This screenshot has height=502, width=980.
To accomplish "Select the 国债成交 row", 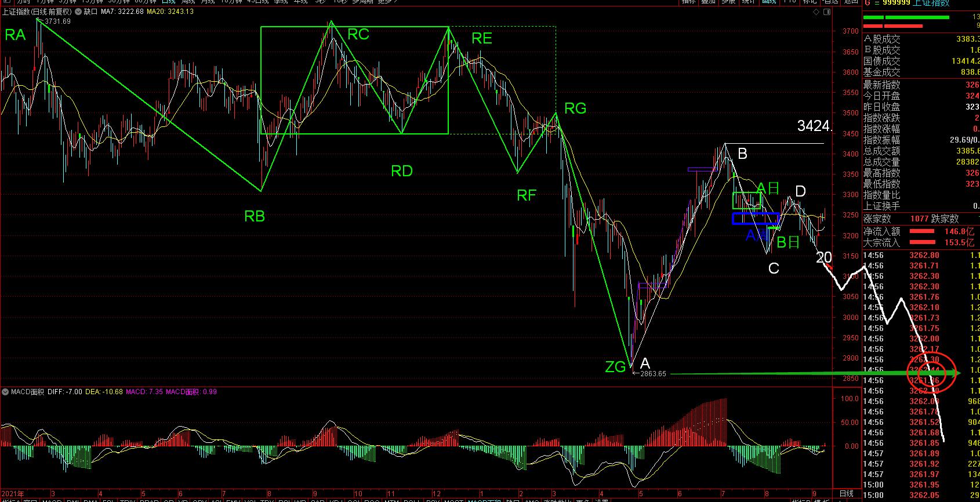I will pyautogui.click(x=921, y=61).
